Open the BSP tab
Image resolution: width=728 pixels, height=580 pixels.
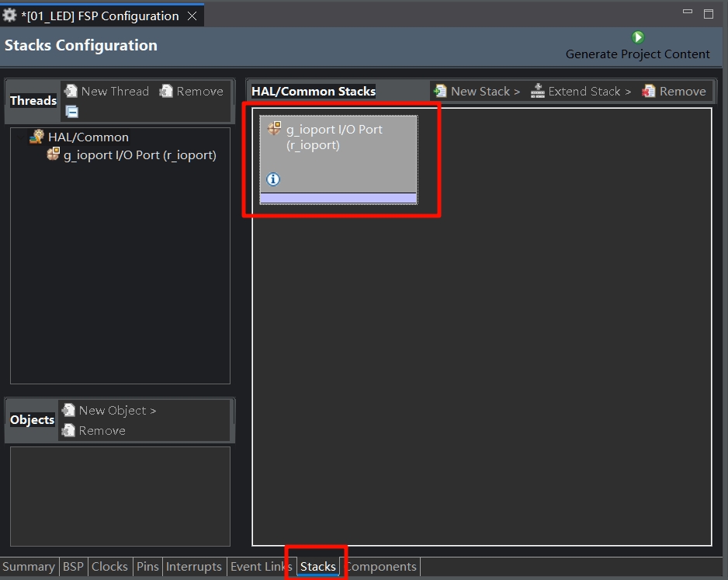73,567
